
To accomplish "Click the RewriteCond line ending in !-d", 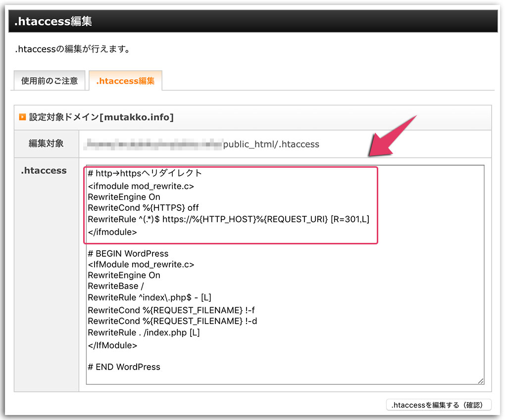I will coord(172,321).
